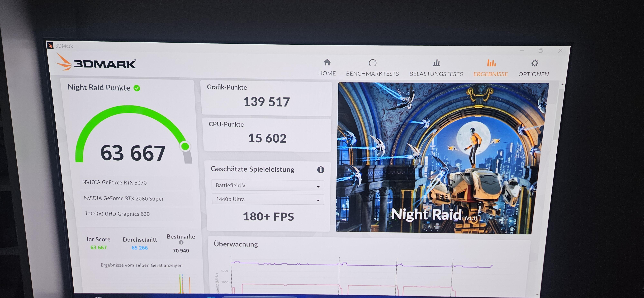Select the OPTIONEN tab label
Screen dimensions: 644x298
pyautogui.click(x=534, y=74)
